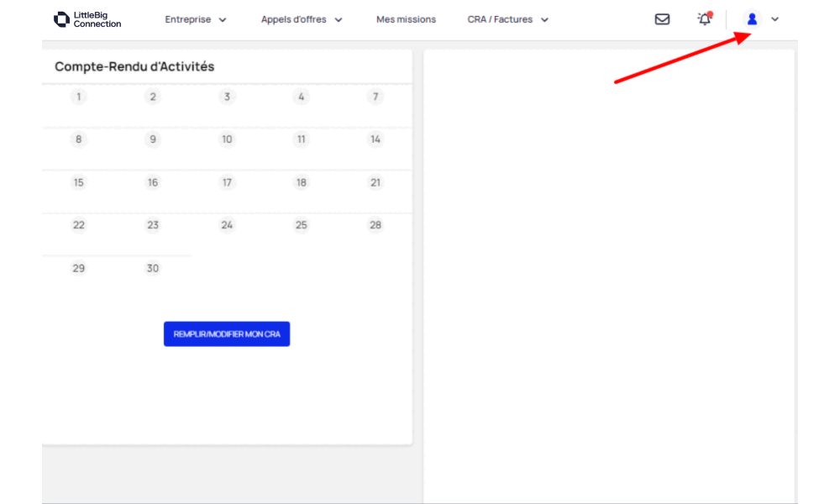Open the messages envelope icon
The image size is (840, 504).
tap(662, 19)
